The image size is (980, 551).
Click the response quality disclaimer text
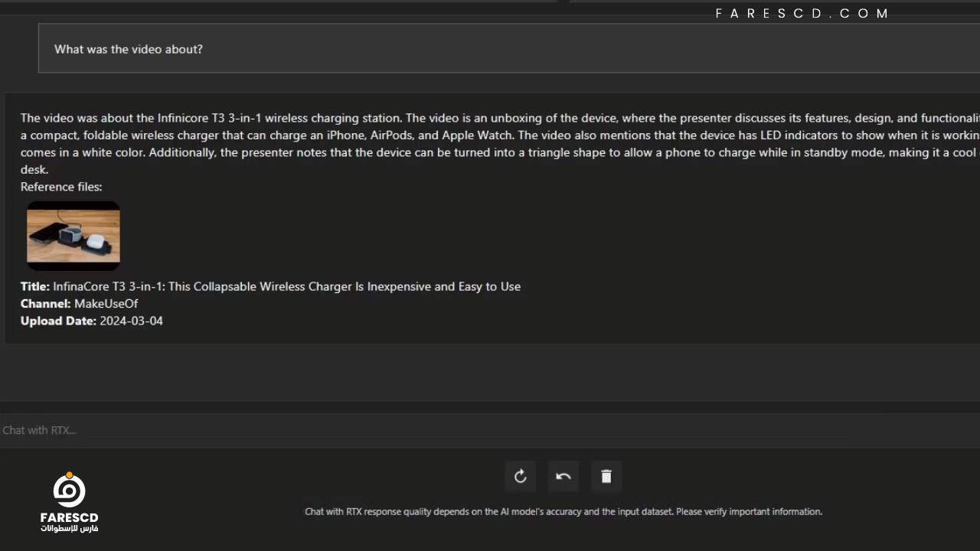click(x=563, y=512)
